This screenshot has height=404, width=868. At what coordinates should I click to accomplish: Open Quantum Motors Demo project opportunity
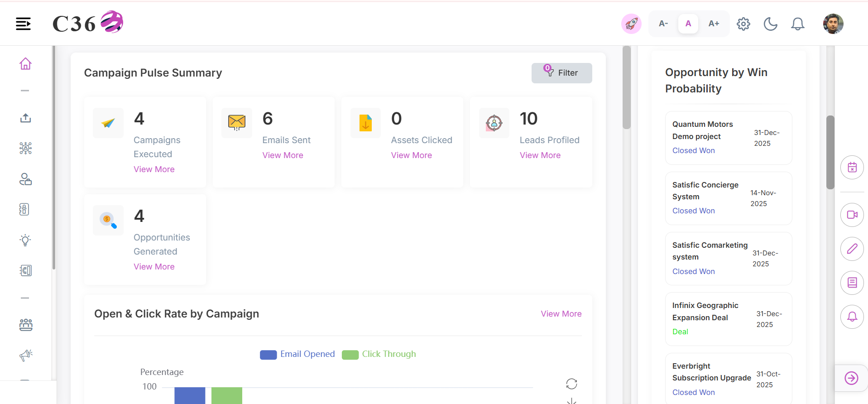(x=729, y=138)
